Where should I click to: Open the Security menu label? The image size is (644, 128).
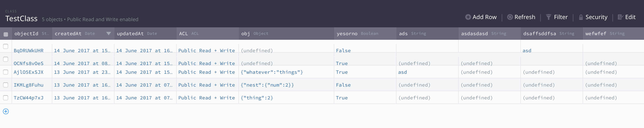tap(596, 17)
